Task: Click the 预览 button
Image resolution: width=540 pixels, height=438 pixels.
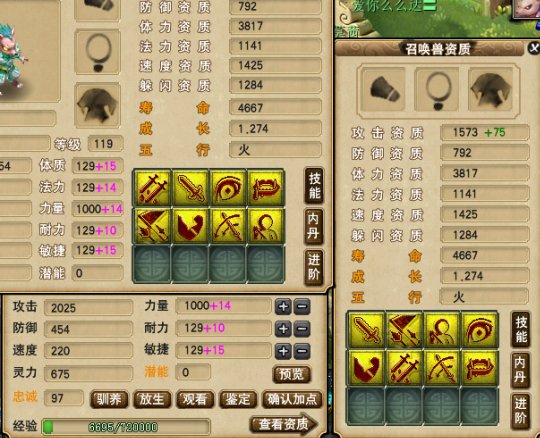Action: coord(291,374)
